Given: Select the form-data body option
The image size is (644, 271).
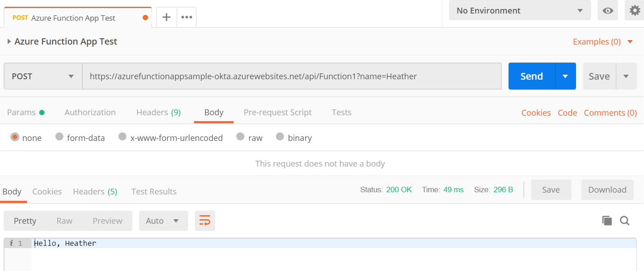Looking at the screenshot, I should 59,137.
